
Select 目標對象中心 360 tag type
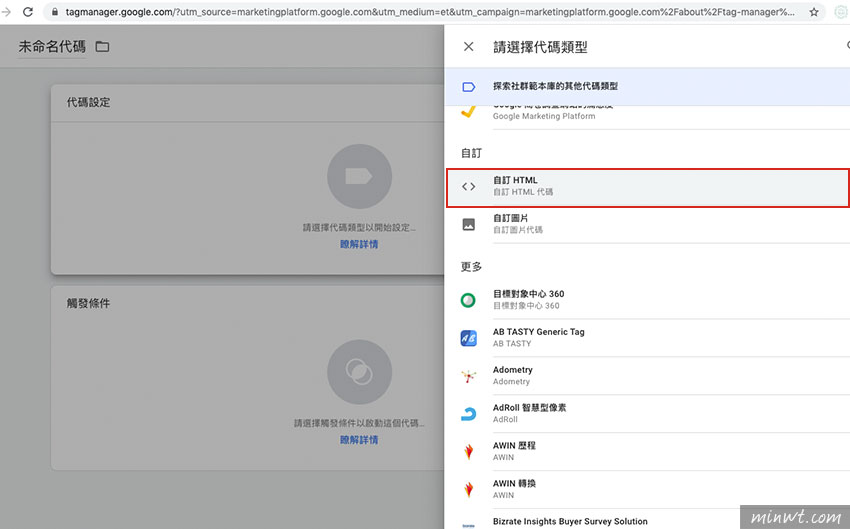pyautogui.click(x=647, y=300)
